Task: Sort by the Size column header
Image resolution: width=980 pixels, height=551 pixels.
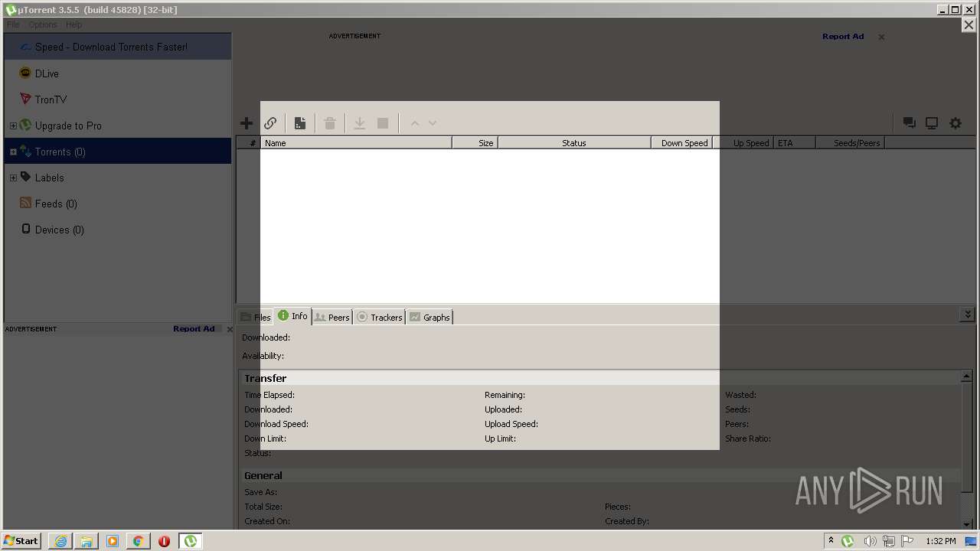Action: pos(475,143)
